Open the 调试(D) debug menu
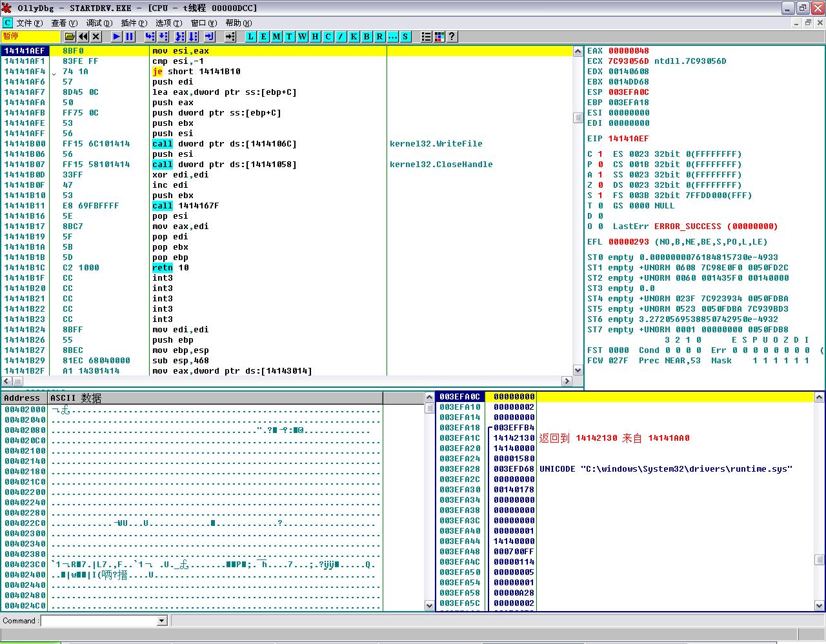Image resolution: width=826 pixels, height=644 pixels. (99, 23)
